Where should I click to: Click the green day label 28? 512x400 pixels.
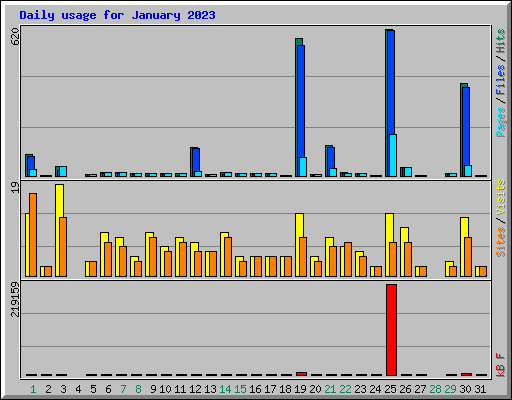pyautogui.click(x=435, y=389)
